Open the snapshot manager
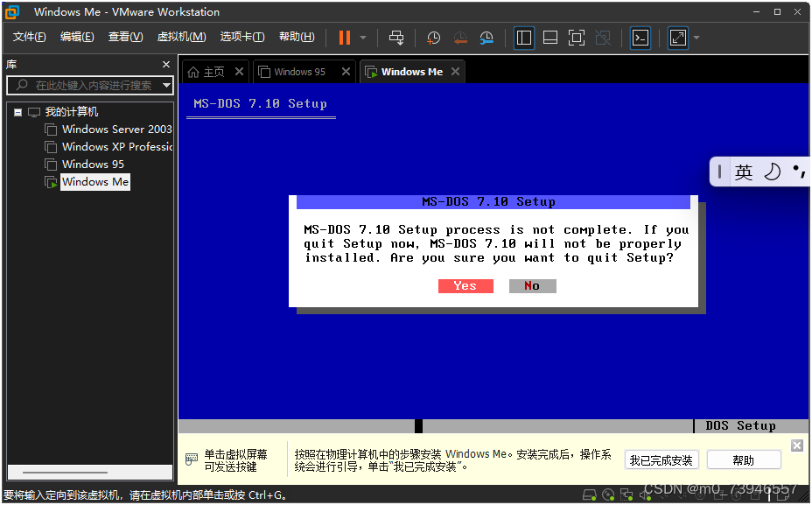Image resolution: width=812 pixels, height=505 pixels. pos(486,38)
